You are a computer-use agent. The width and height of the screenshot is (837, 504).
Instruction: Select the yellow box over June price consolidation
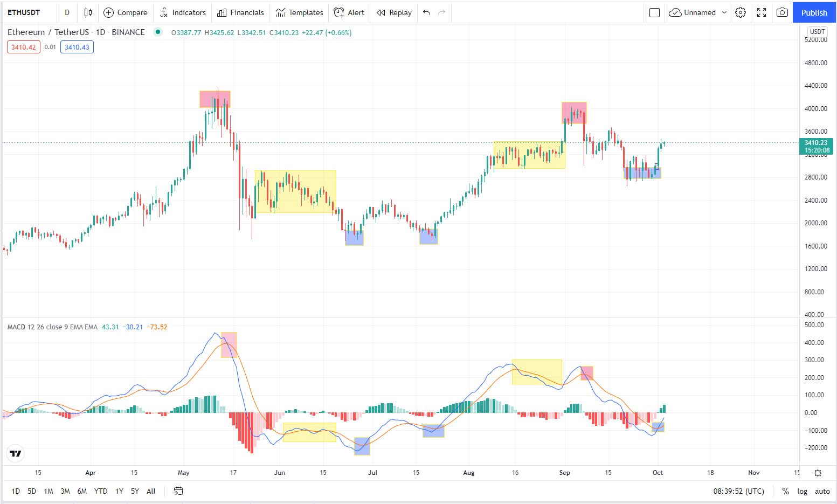click(x=295, y=191)
